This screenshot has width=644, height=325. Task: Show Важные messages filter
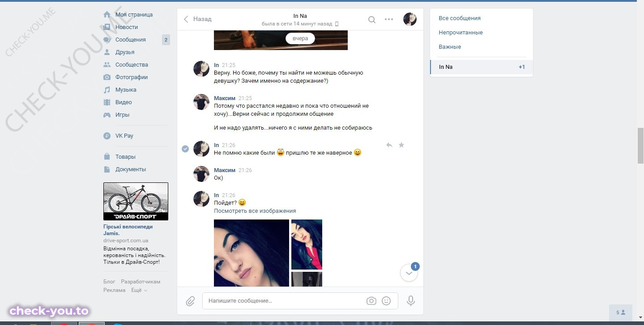pos(450,47)
